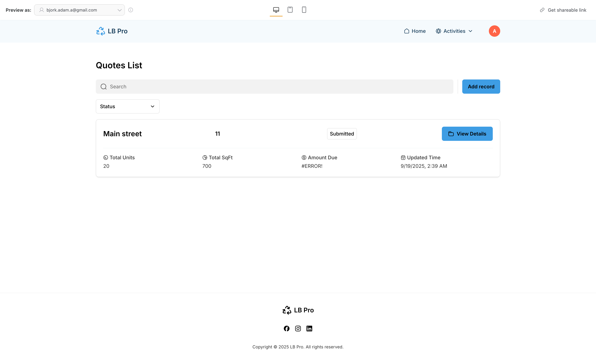Switch to mobile preview icon
Viewport: 596px width, 364px height.
304,10
